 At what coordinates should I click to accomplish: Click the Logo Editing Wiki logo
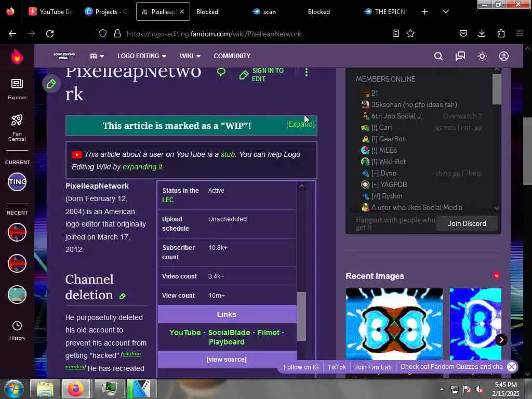tap(64, 56)
